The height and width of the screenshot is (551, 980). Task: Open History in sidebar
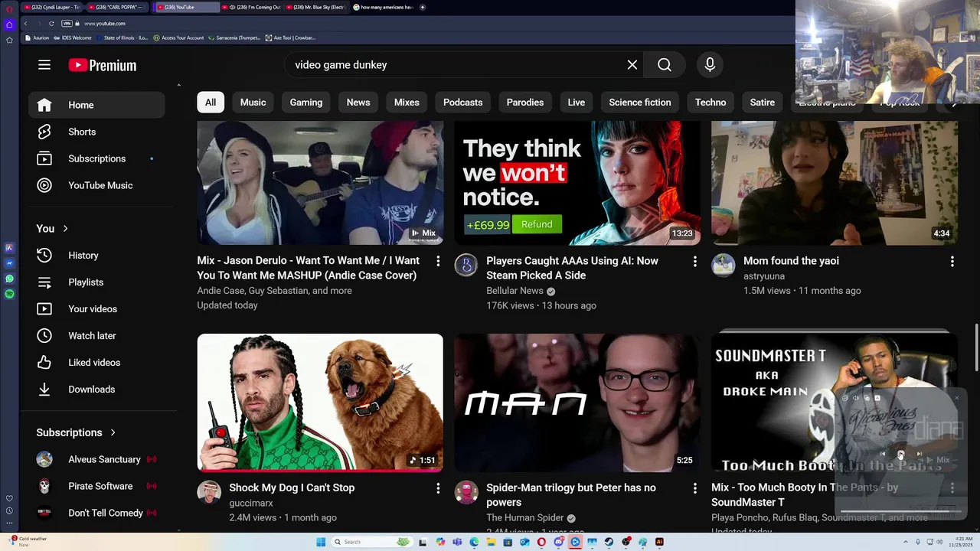point(96,256)
